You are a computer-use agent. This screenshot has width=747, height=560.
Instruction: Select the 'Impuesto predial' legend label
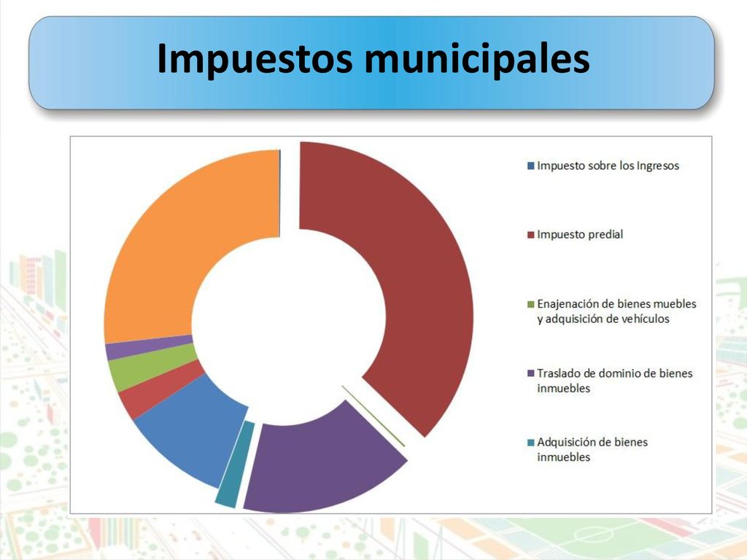580,234
